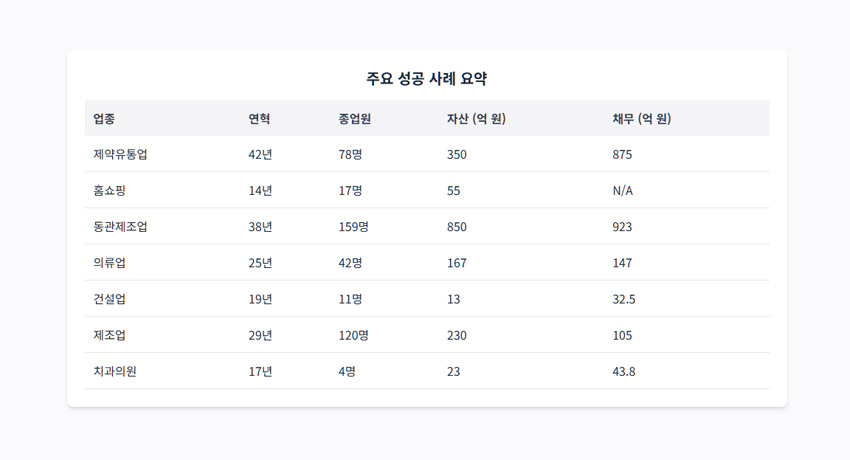Screen dimensions: 850x460
Task: Select the 제약유통업 row label
Action: (x=120, y=154)
